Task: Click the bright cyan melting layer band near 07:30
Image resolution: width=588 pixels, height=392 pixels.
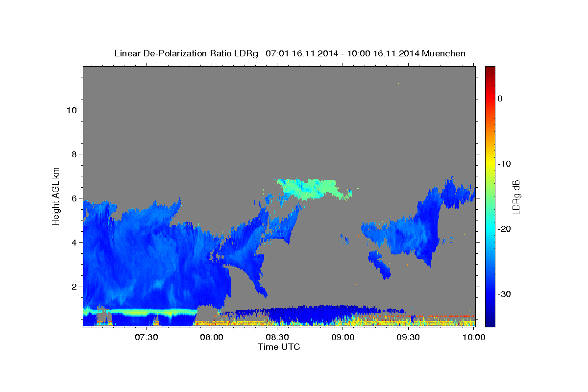Action: tap(140, 312)
